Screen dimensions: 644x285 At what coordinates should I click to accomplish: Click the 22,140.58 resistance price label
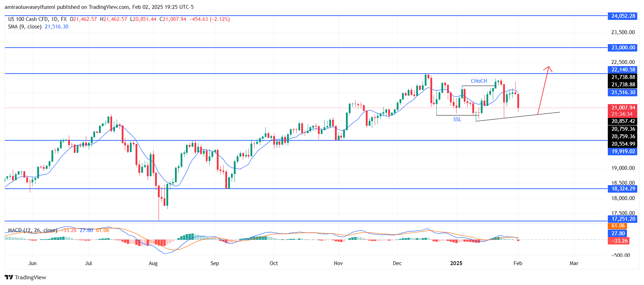click(623, 70)
